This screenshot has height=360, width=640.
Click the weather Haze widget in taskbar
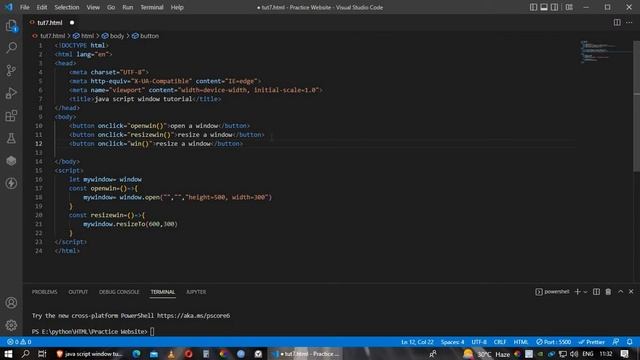pos(487,353)
